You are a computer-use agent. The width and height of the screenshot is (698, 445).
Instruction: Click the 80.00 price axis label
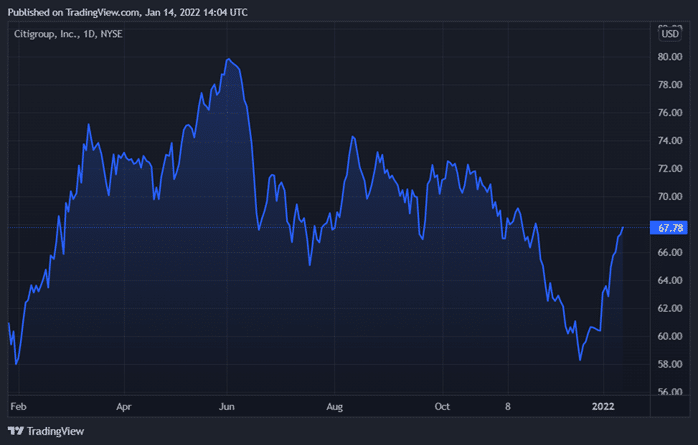[x=670, y=57]
